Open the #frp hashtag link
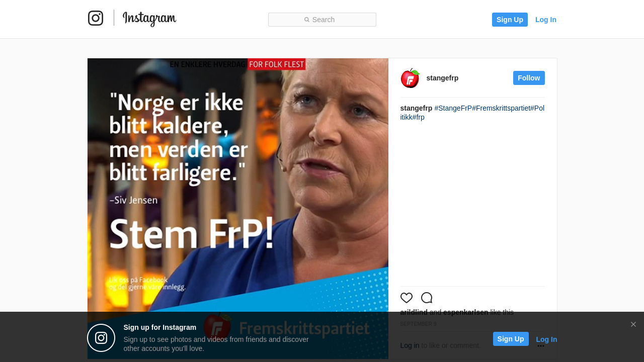Viewport: 644px width, 362px height. pyautogui.click(x=419, y=117)
